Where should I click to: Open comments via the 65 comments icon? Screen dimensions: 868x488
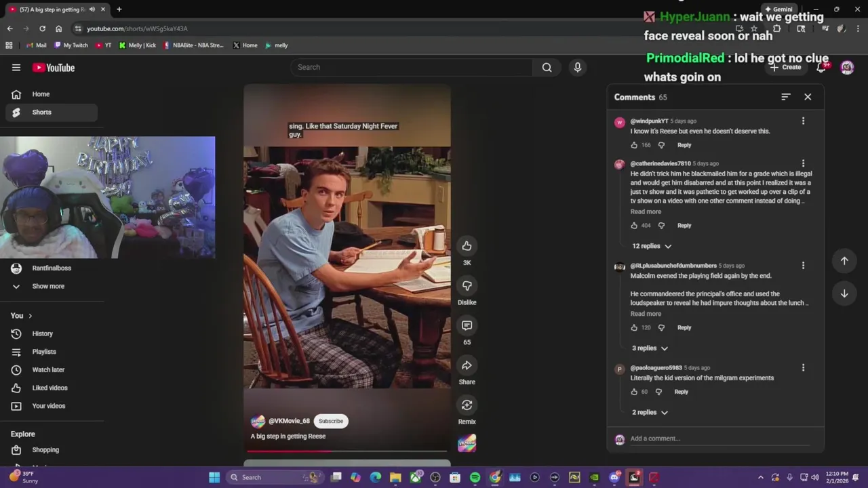(467, 326)
